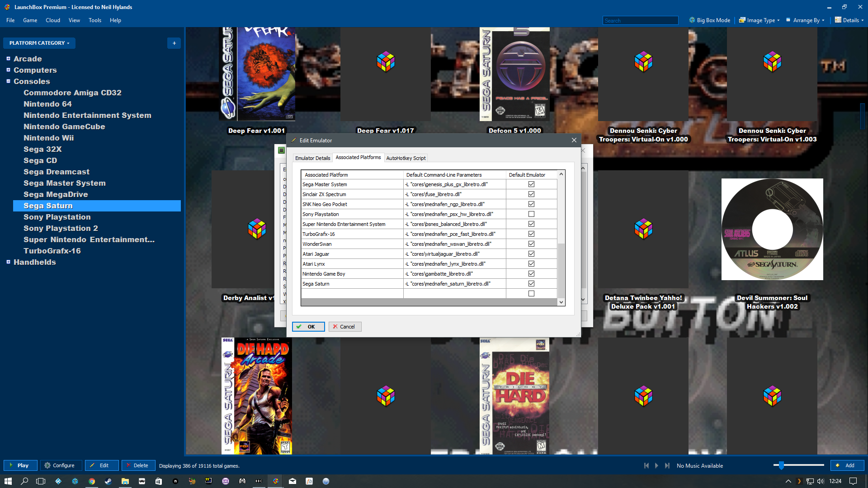
Task: Click the Add button in the bottom right
Action: tap(846, 465)
